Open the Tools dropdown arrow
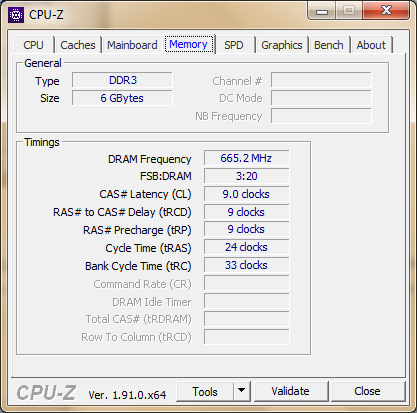417x413 pixels. [242, 391]
